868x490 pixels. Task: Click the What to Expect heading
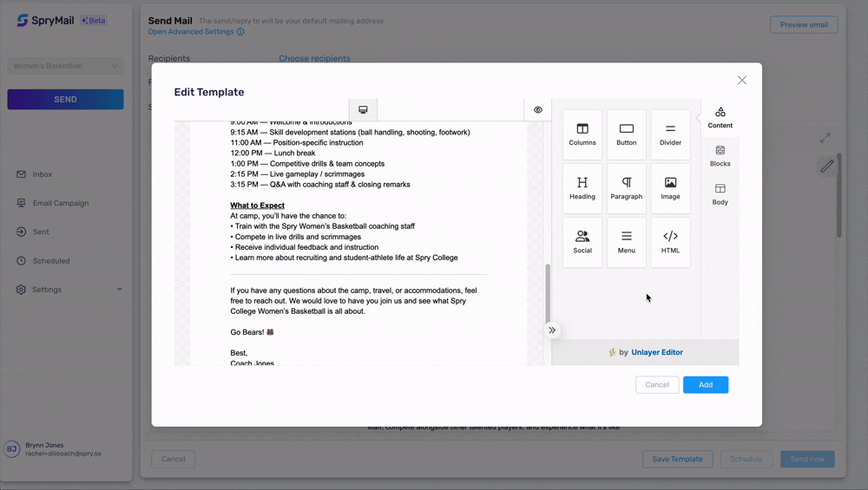tap(258, 206)
